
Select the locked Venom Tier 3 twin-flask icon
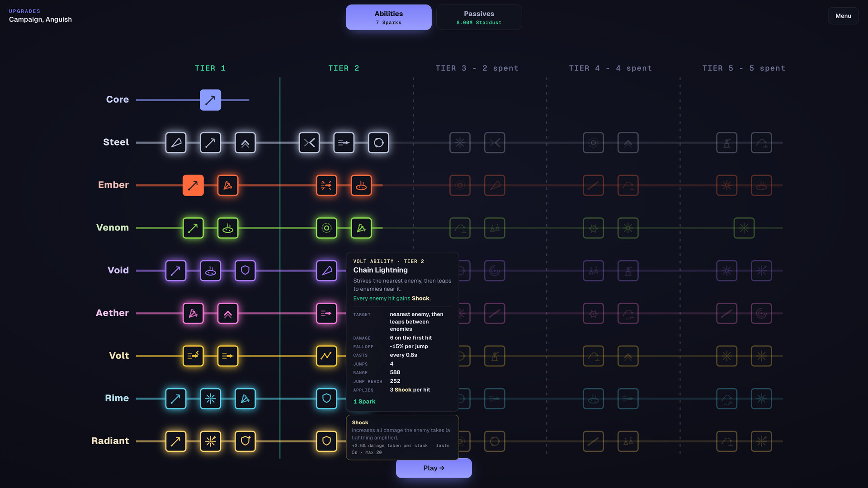coord(495,228)
